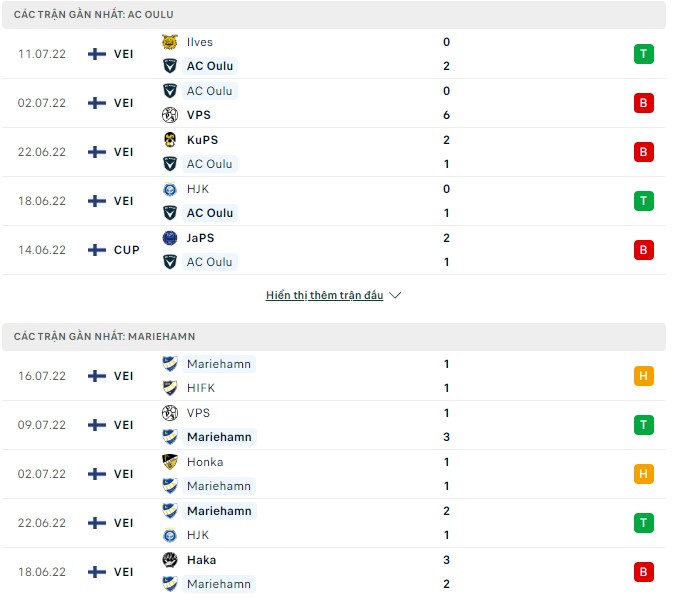Screen dimensions: 676x598
Task: Click HJK crest in 18.06.22 Oulu match
Action: (169, 189)
